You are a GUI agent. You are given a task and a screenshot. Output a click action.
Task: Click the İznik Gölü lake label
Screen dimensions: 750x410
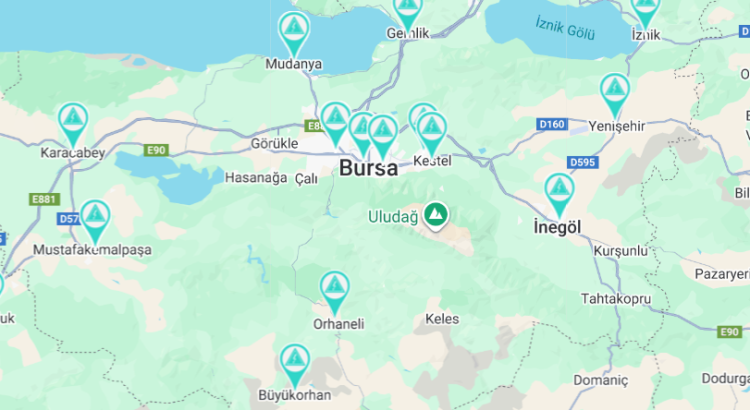coord(565,28)
